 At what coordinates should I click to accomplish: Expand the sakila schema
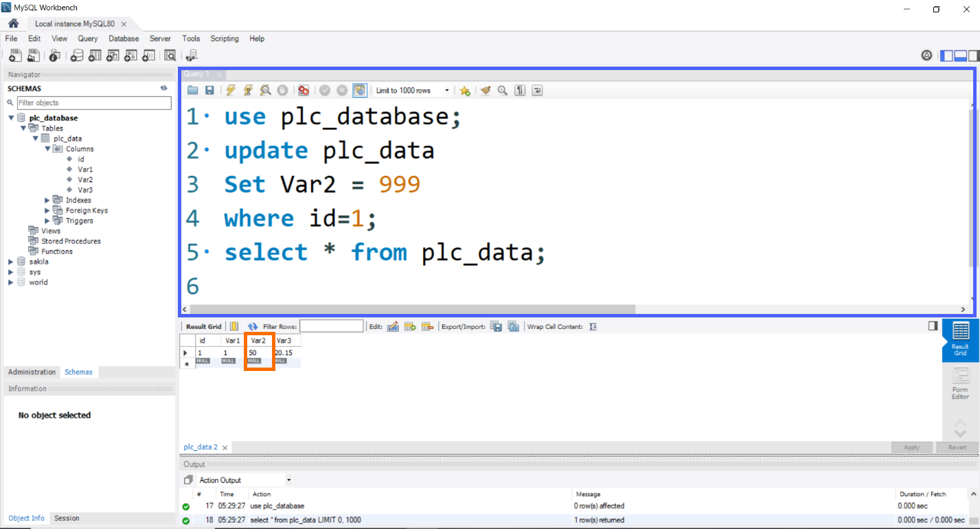(10, 261)
